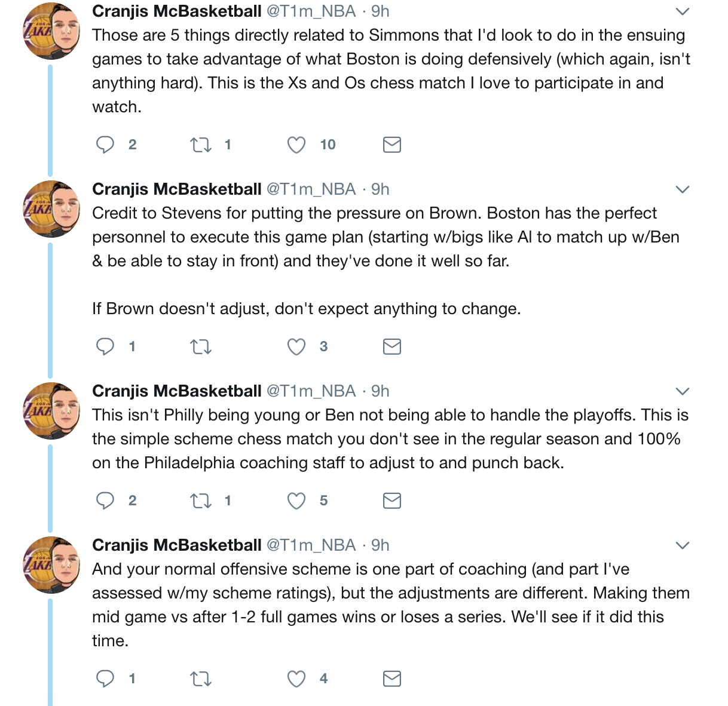Reply to the Philly coaching staff tweet

click(x=105, y=501)
